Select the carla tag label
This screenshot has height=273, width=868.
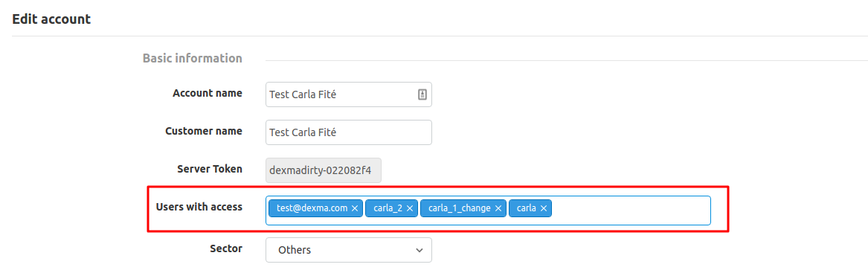tap(527, 208)
